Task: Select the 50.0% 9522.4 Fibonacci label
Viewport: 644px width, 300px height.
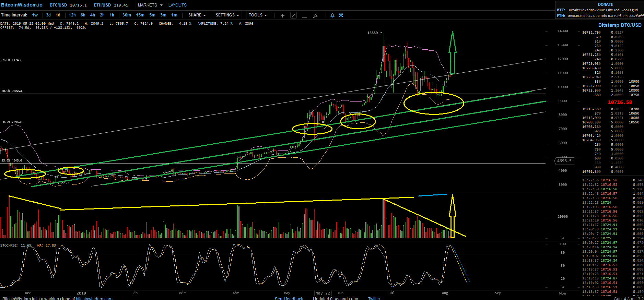Action: pos(12,91)
